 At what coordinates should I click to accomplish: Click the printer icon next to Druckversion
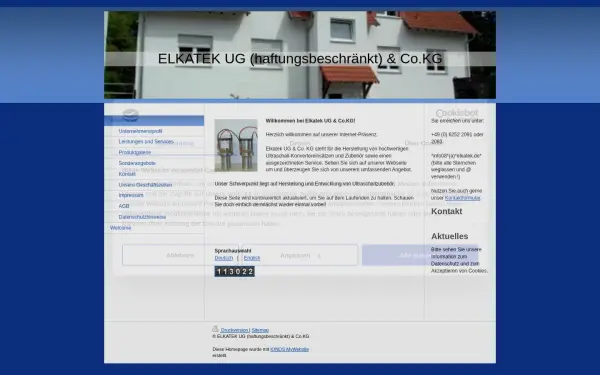tap(215, 329)
